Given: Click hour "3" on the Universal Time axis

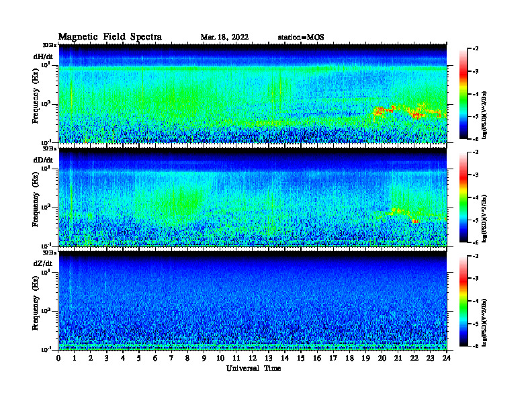Looking at the screenshot, I should [x=107, y=359].
